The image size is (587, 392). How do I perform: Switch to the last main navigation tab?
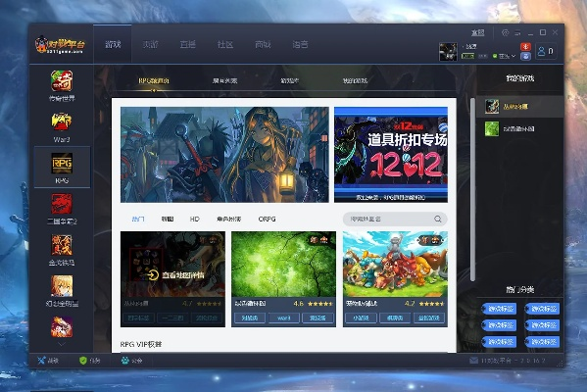[300, 44]
